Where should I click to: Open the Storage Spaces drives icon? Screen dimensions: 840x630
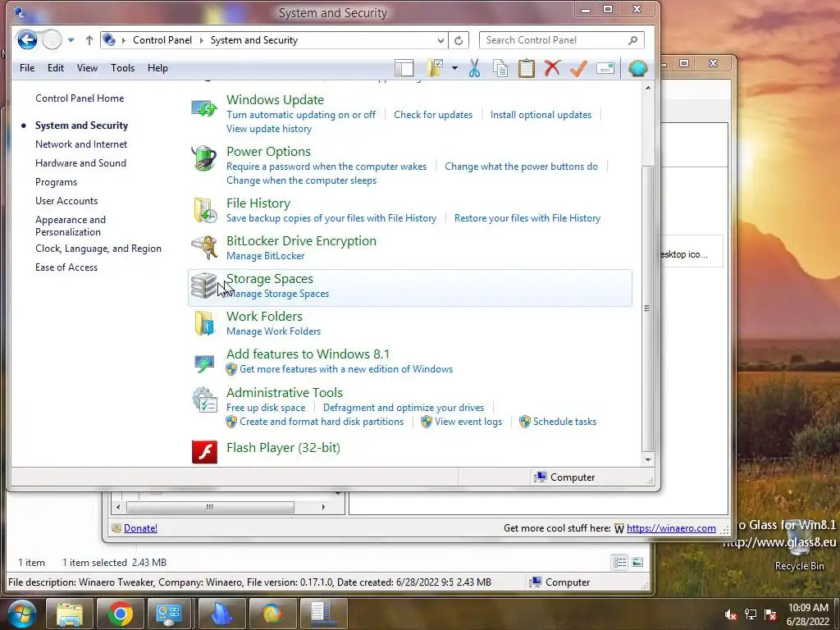pos(204,285)
